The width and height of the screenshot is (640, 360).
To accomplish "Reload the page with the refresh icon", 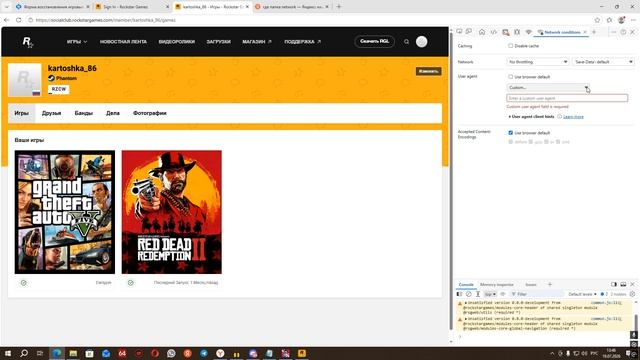I will [18, 20].
